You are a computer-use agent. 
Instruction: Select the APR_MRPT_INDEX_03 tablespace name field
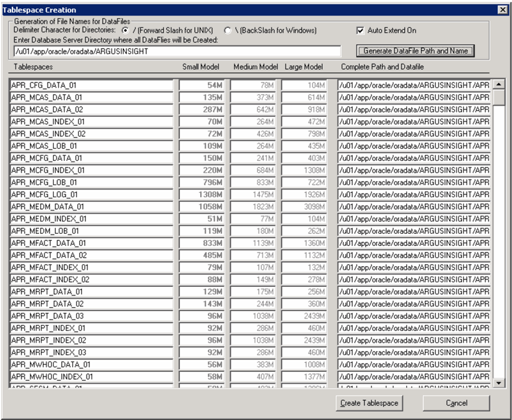click(92, 352)
